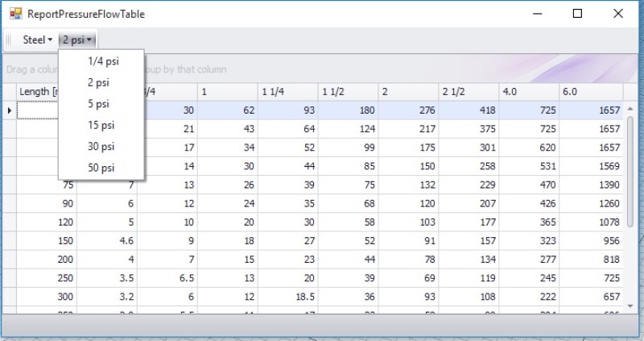
Task: Select the row header for Length 150
Action: pyautogui.click(x=9, y=240)
